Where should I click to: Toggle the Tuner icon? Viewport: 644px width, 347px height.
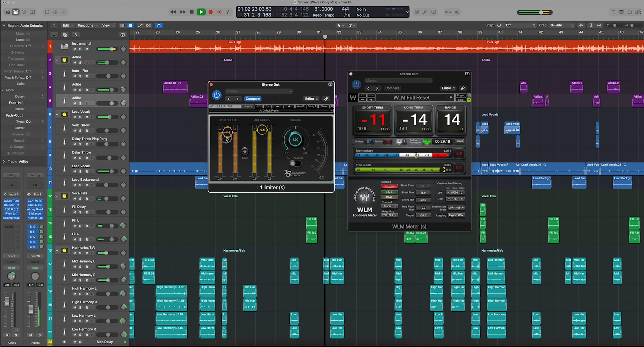click(x=425, y=12)
